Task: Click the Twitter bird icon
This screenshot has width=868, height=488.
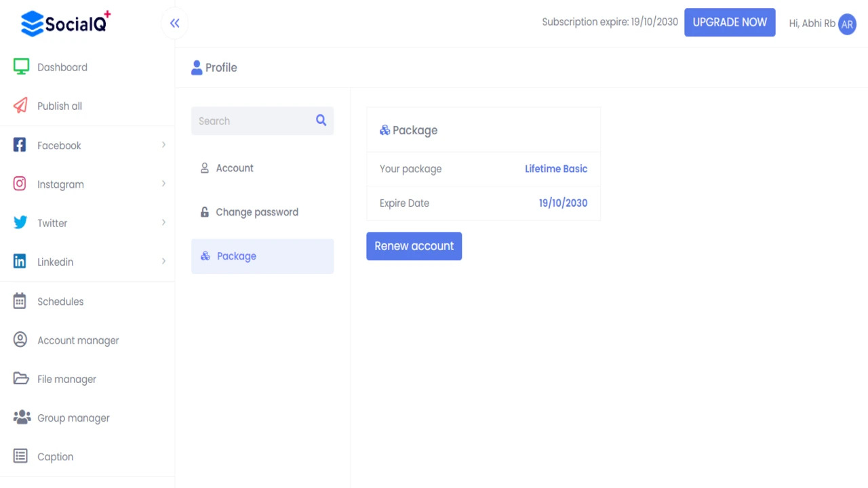Action: (x=20, y=222)
